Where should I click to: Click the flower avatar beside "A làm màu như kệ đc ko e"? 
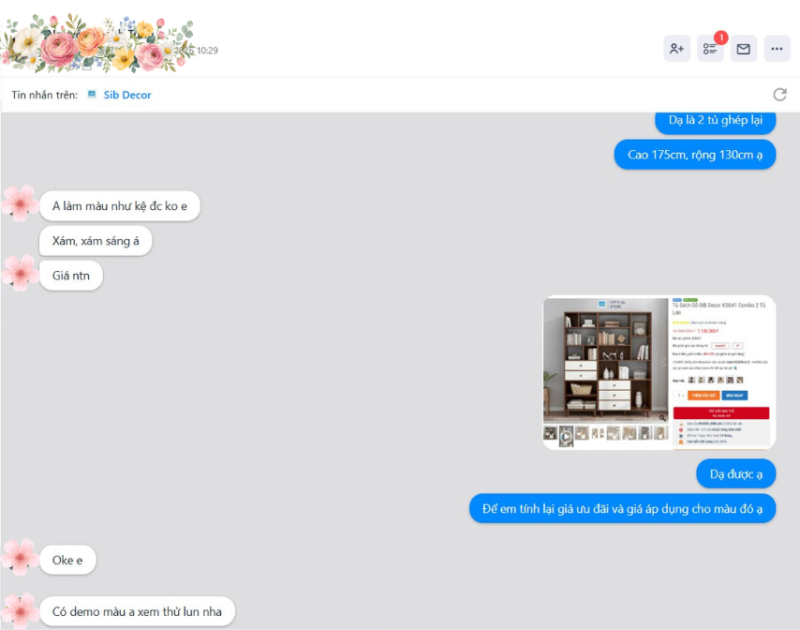20,204
